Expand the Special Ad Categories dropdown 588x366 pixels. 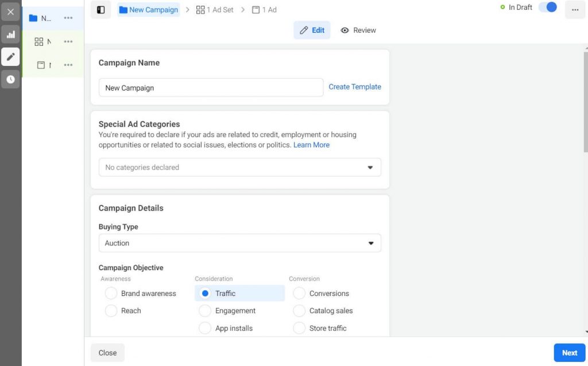pos(239,168)
